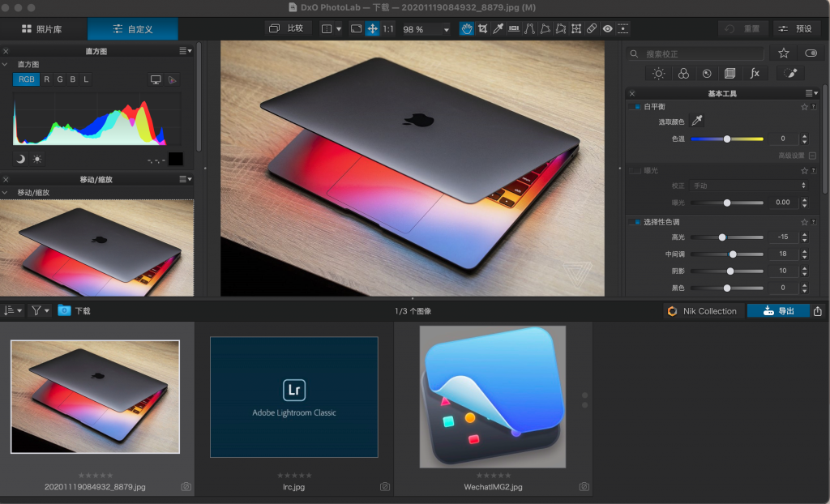
Task: Toggle the 白平衡 correction on/off switch
Action: (636, 107)
